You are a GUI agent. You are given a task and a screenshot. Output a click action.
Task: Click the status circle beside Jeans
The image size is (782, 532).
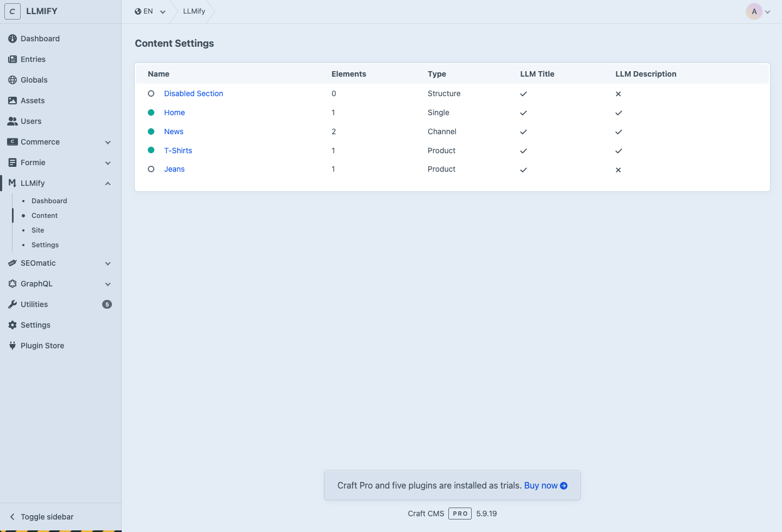tap(151, 169)
